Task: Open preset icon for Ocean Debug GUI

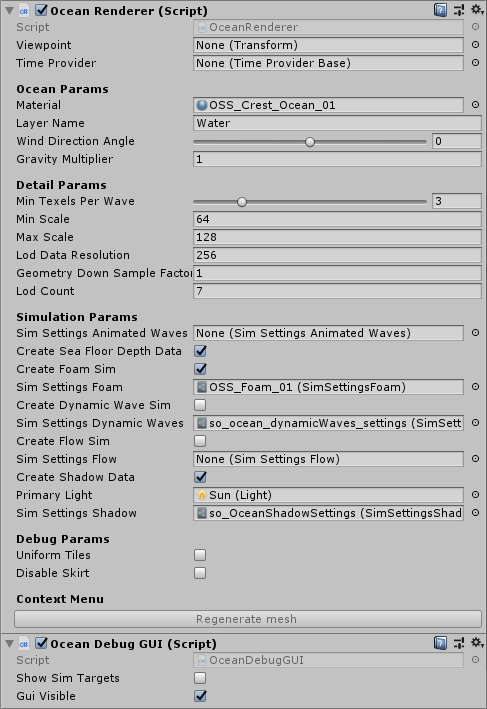Action: [x=459, y=643]
